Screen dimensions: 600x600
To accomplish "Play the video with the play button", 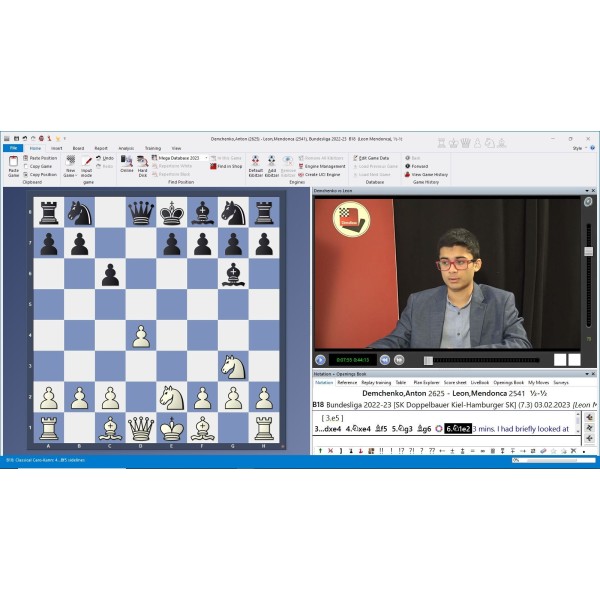I will point(320,360).
